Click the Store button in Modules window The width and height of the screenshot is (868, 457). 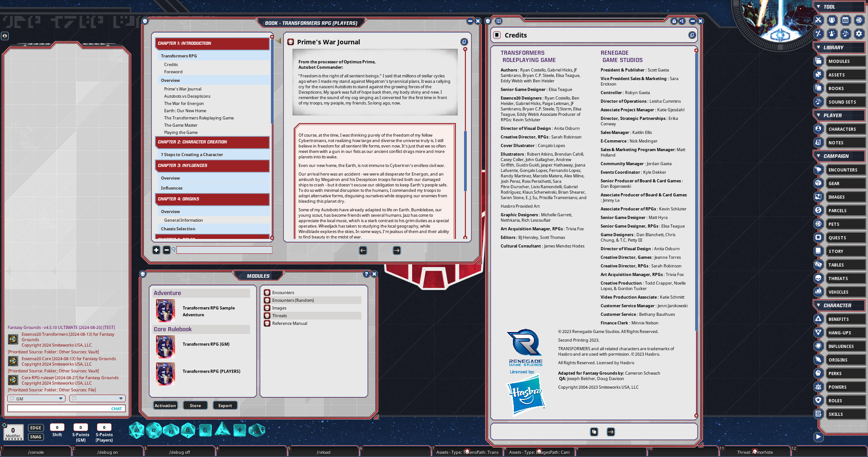point(195,405)
